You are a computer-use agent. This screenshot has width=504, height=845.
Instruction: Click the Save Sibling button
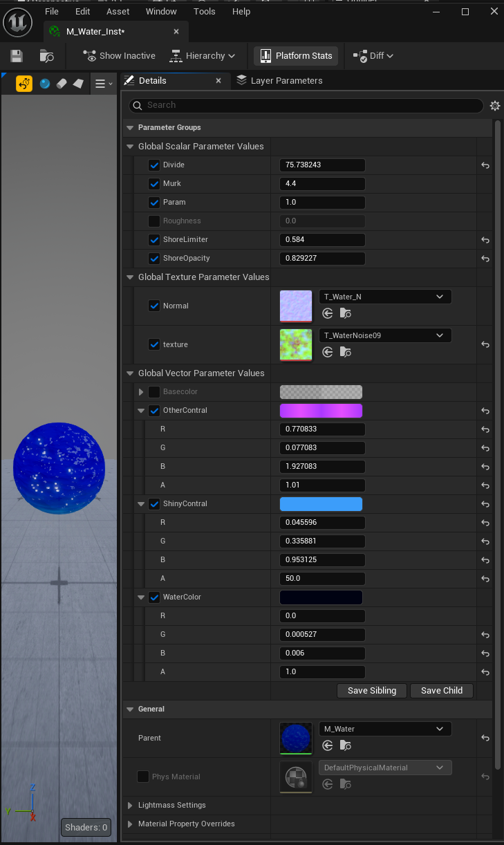(372, 691)
